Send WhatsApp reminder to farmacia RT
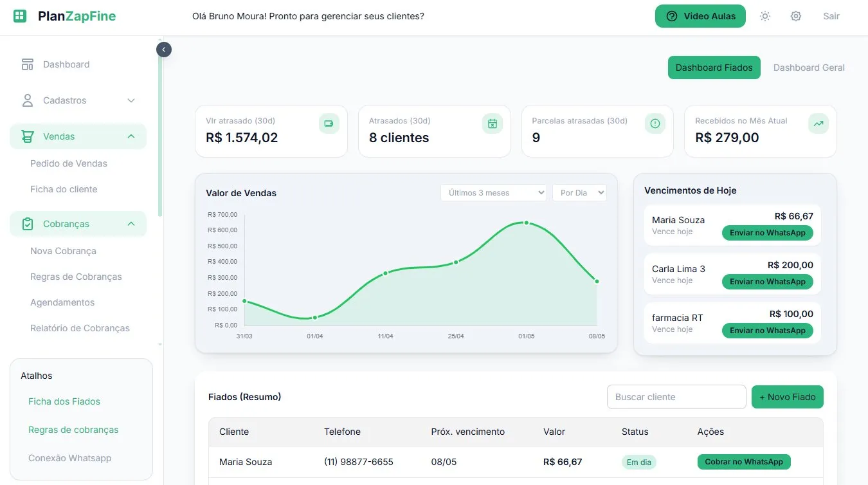The height and width of the screenshot is (485, 868). point(768,331)
